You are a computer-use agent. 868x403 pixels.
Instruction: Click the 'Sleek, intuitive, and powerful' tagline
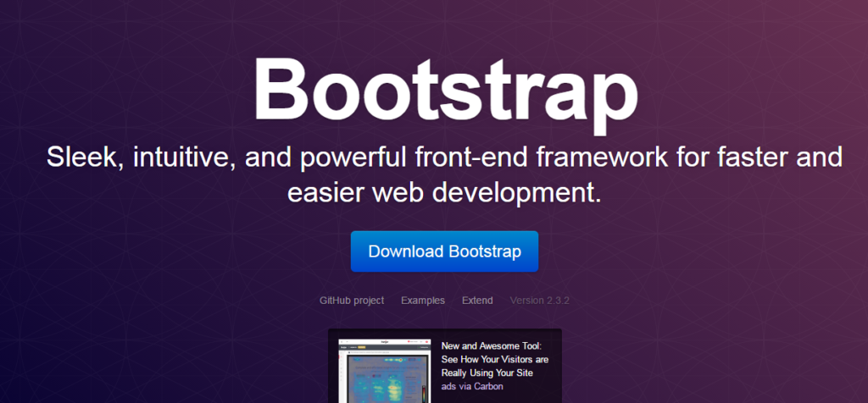click(x=444, y=174)
